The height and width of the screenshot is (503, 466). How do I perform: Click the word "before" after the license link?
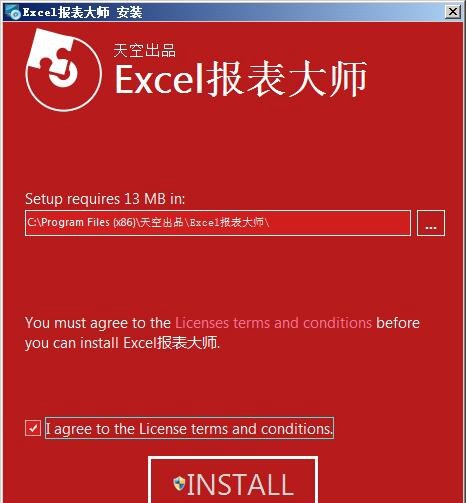coord(398,323)
